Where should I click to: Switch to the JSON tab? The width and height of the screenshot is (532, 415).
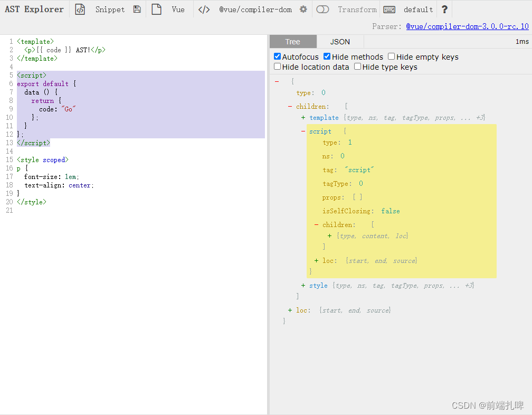tap(340, 42)
